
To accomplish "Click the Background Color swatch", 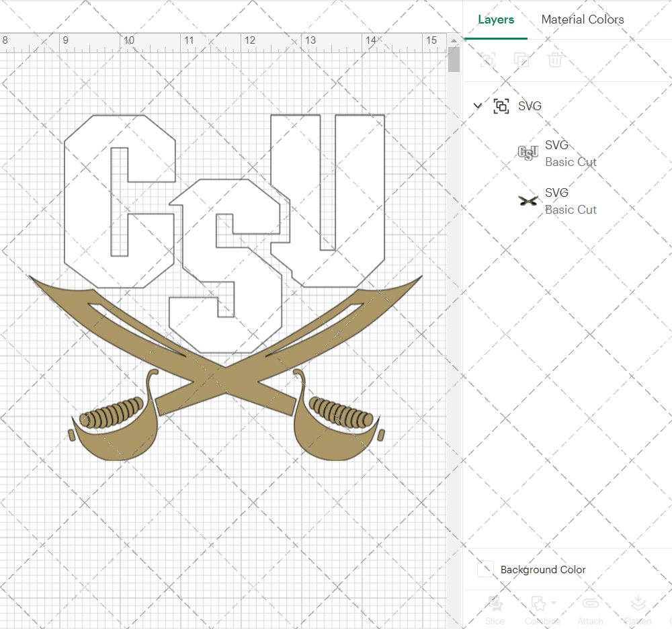I will point(485,569).
